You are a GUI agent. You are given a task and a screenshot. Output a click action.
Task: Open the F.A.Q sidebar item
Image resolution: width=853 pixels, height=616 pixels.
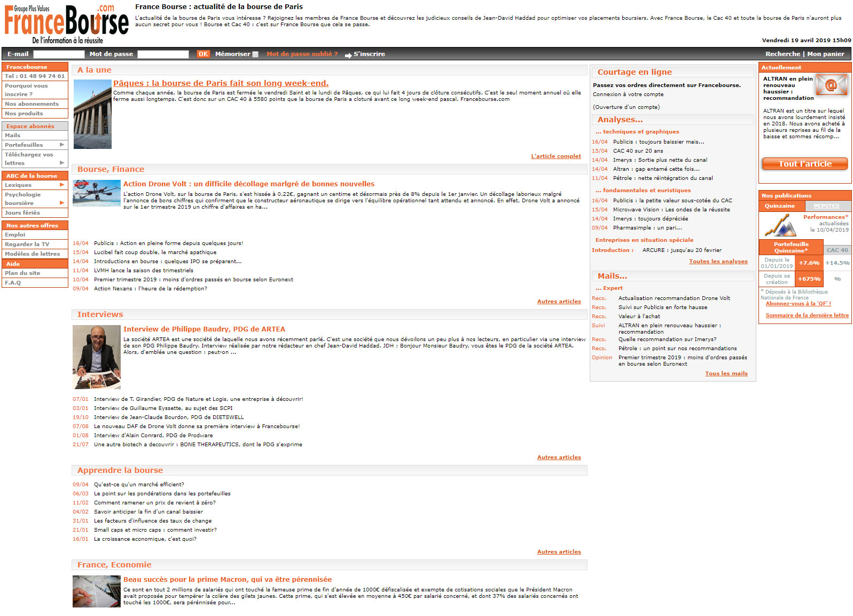click(35, 282)
